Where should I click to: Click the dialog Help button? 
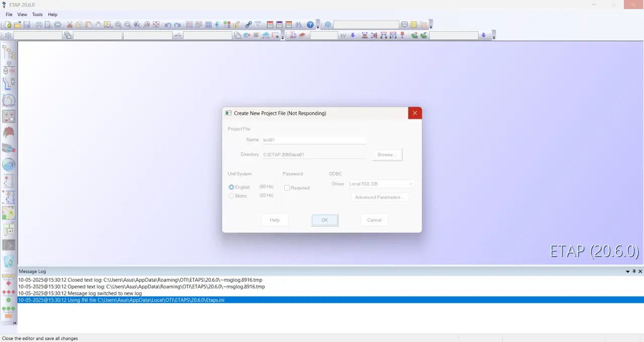pos(275,220)
